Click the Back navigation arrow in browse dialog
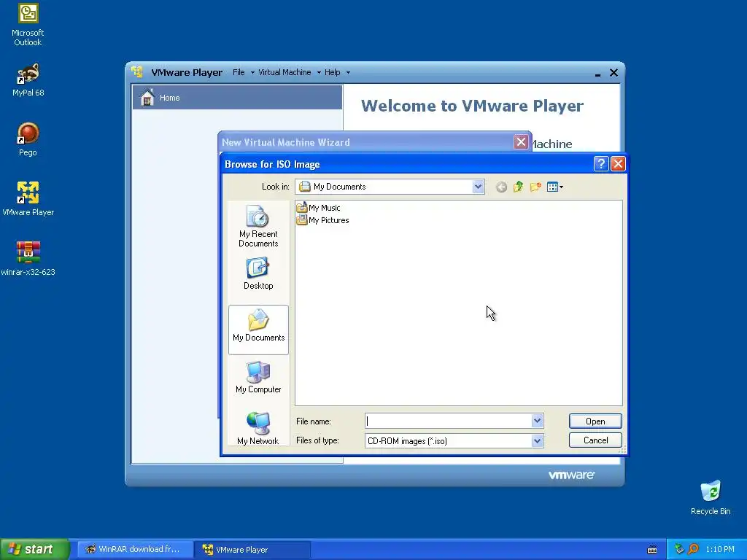 click(501, 187)
